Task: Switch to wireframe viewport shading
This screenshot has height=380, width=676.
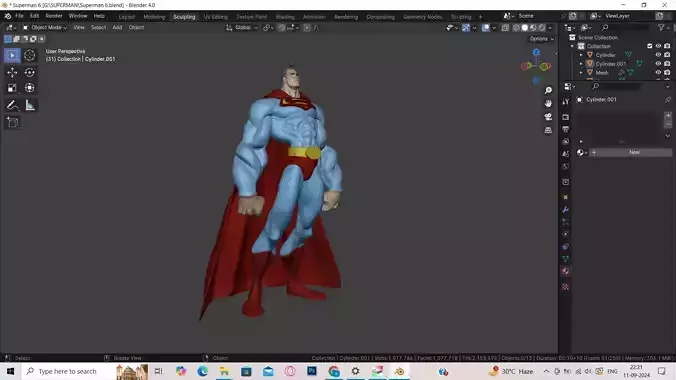Action: [x=516, y=28]
